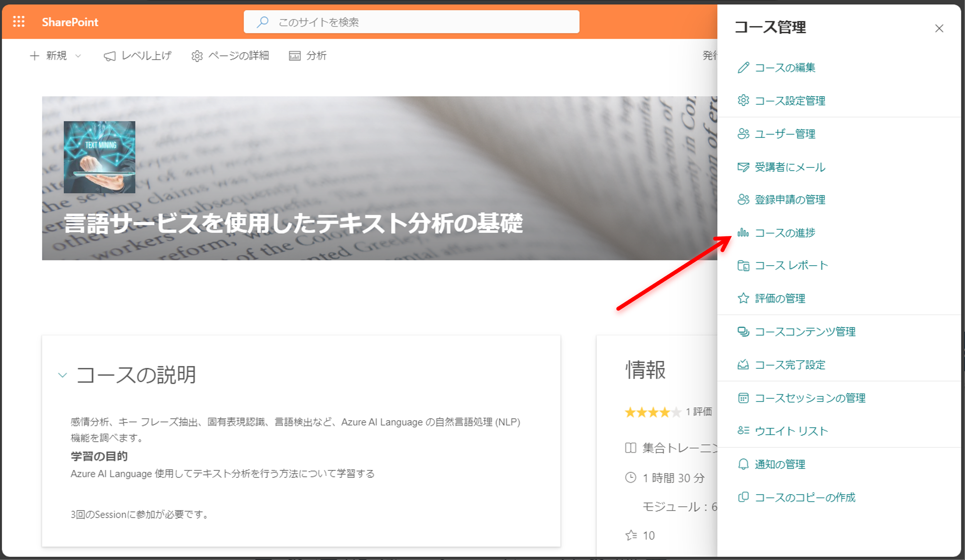Click the ページの詳細 toolbar label
Image resolution: width=965 pixels, height=560 pixels.
point(239,56)
